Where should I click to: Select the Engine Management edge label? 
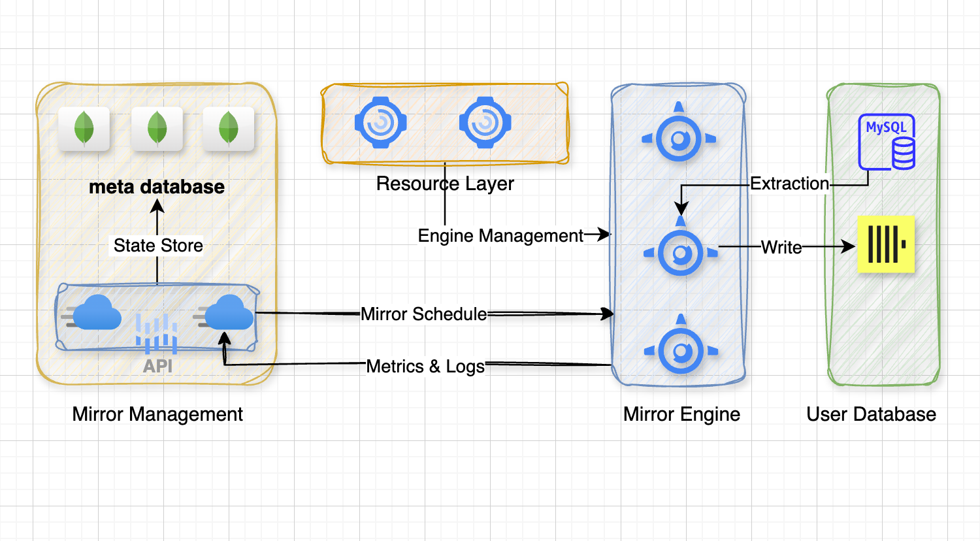click(x=500, y=235)
